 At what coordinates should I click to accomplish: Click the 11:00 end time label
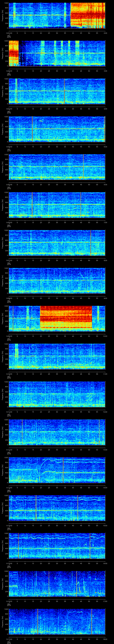(105, 374)
